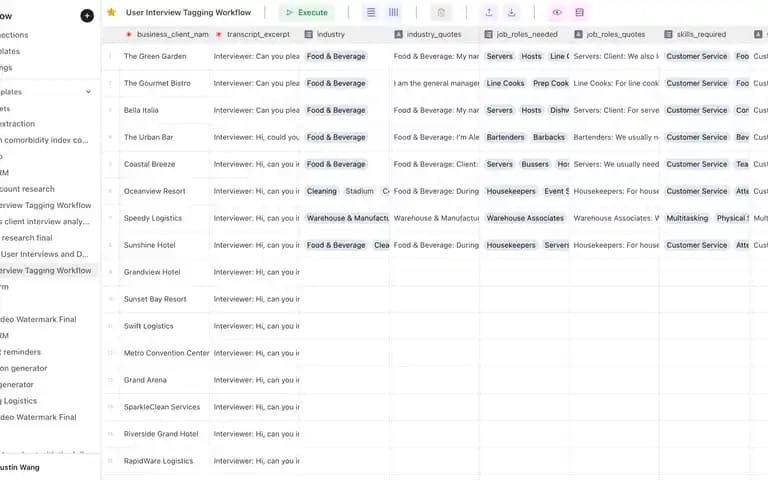Click the job_roles_needed column type icon

(488, 34)
